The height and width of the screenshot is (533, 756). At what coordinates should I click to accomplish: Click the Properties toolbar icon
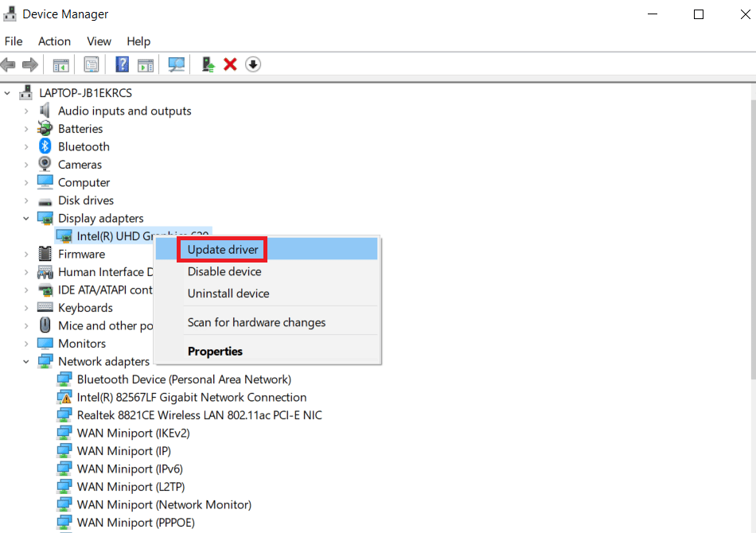pyautogui.click(x=91, y=64)
